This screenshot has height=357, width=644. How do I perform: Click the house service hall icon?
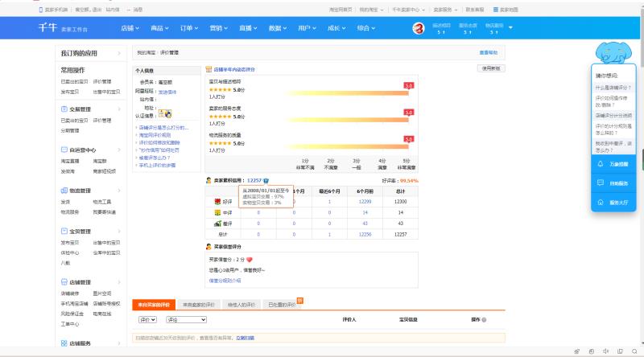tap(601, 203)
